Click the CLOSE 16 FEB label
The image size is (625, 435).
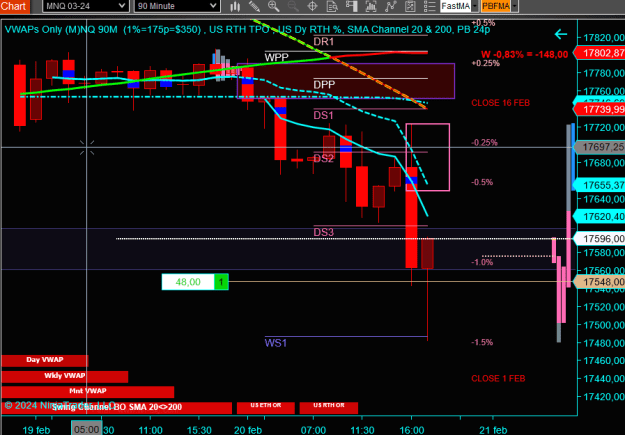(501, 103)
